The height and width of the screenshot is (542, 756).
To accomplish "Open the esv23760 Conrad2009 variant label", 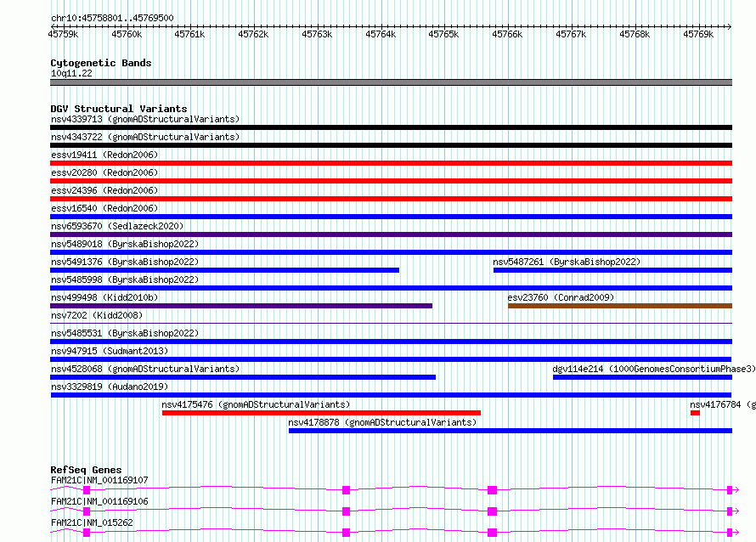I will point(561,297).
